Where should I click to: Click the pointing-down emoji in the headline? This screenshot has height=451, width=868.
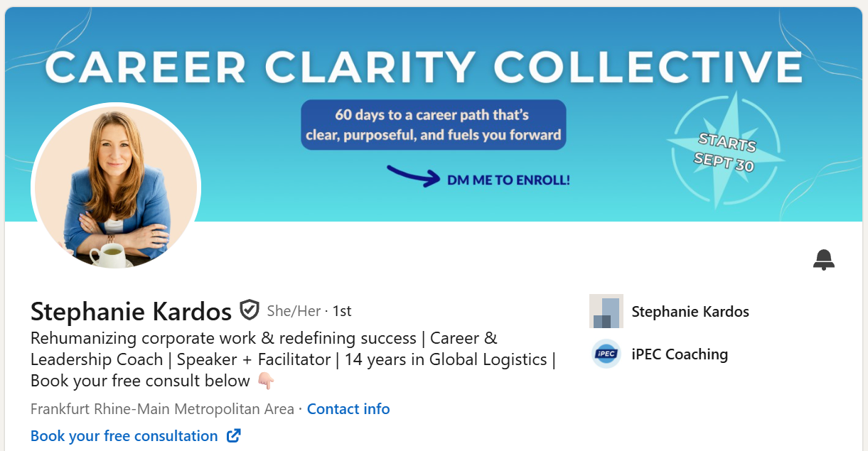click(266, 382)
